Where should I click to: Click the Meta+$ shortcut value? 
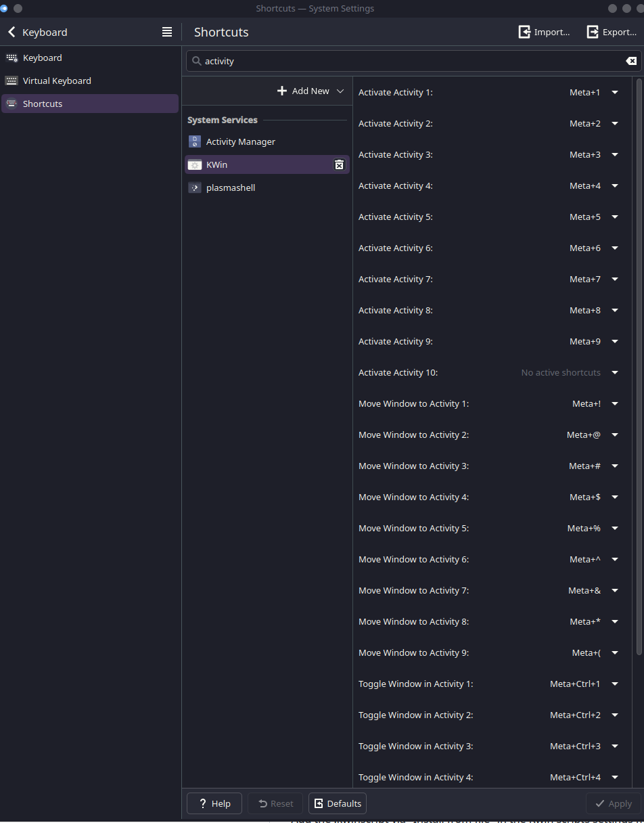[585, 497]
